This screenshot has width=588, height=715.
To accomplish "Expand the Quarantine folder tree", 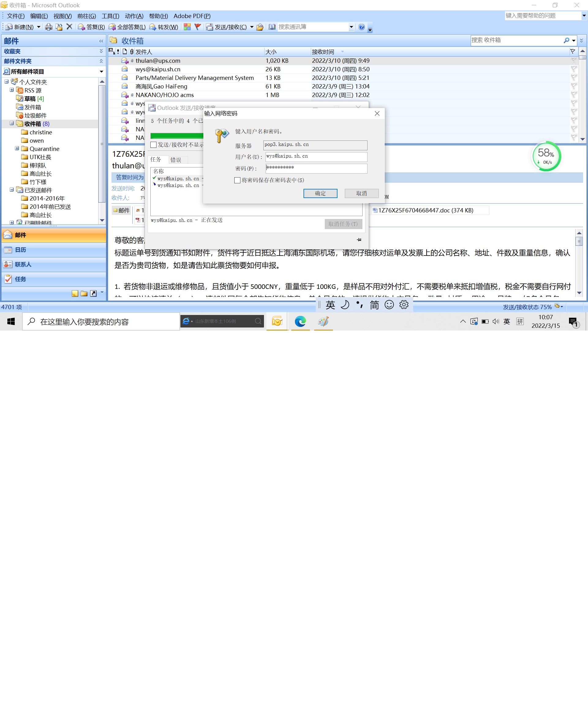I will tap(17, 149).
